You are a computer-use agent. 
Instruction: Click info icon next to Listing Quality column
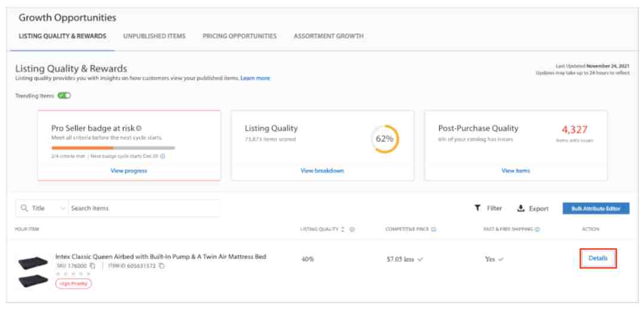352,230
